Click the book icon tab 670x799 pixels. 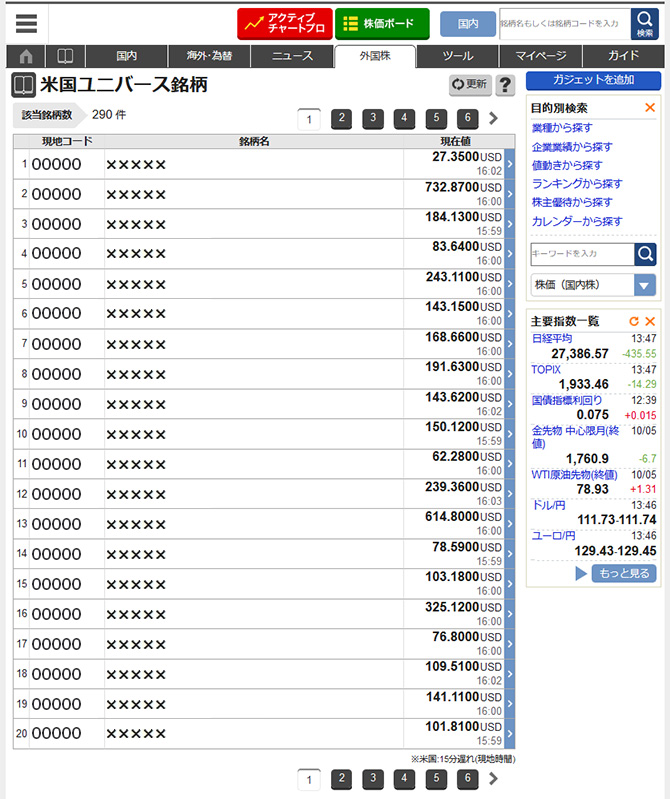coord(65,56)
